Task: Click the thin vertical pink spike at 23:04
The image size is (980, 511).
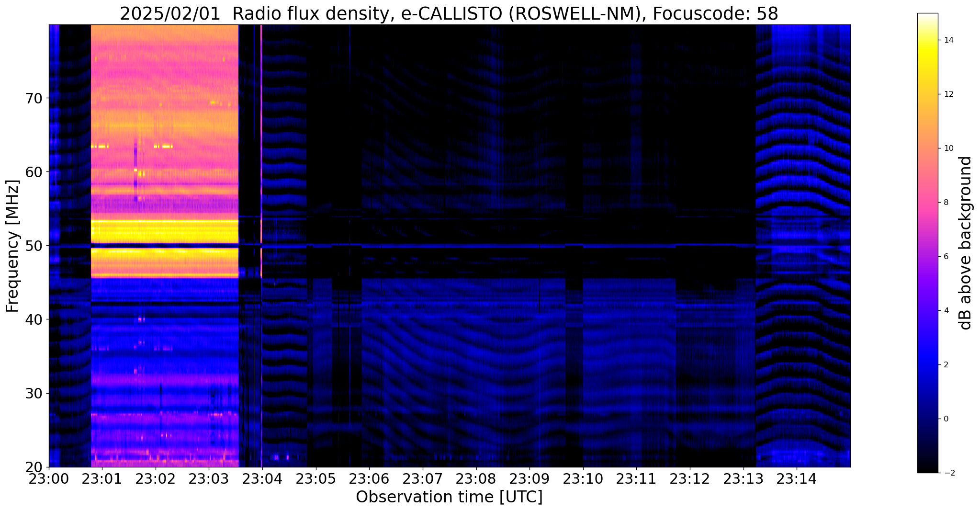Action: click(261, 151)
